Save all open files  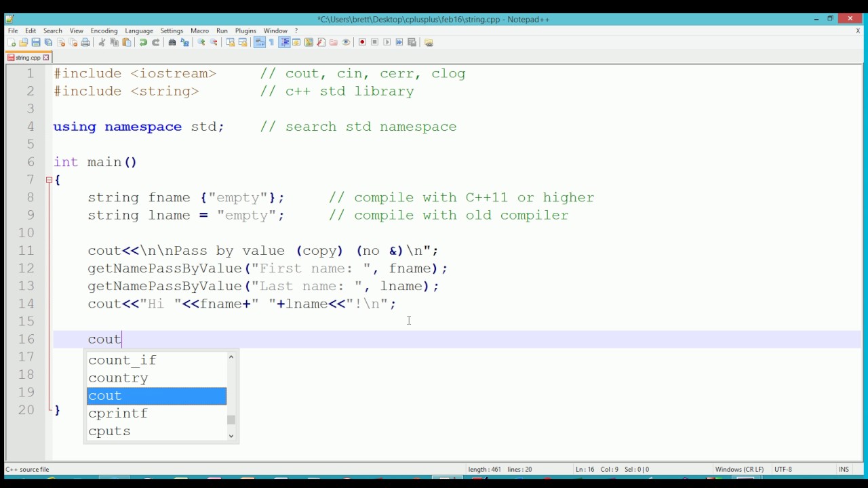point(48,42)
